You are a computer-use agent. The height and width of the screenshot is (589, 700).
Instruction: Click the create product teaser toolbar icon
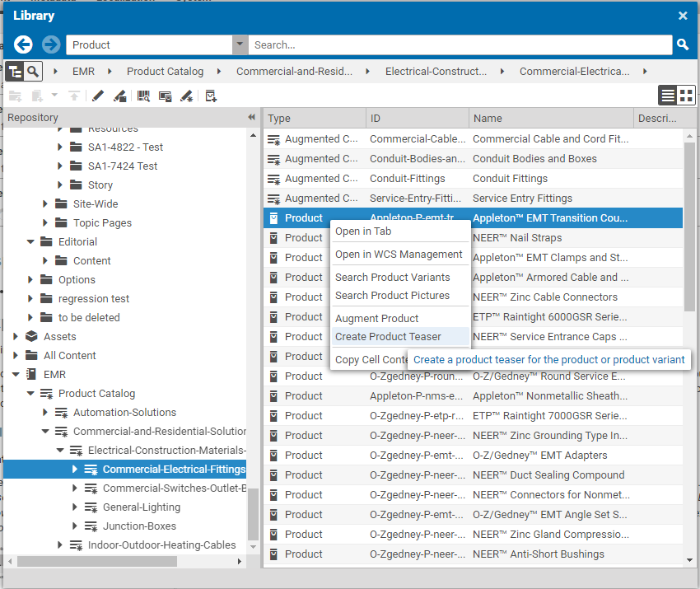click(x=211, y=96)
